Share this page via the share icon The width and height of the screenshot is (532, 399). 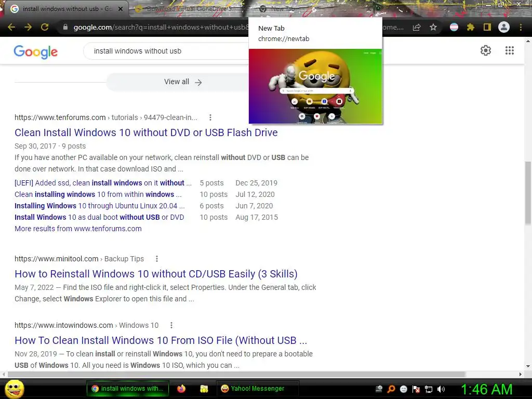[x=417, y=27]
